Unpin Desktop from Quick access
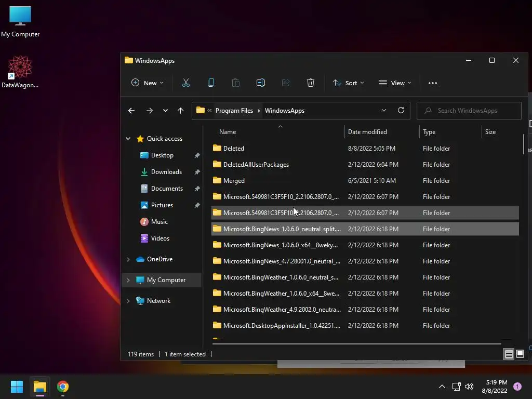The image size is (532, 399). [x=197, y=155]
